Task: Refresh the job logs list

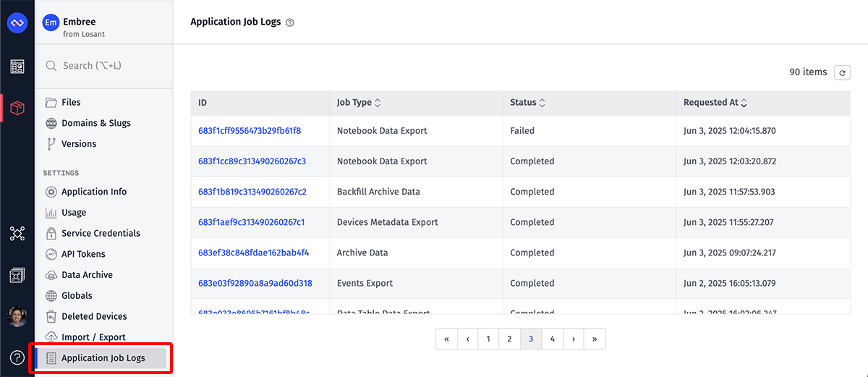Action: coord(842,72)
